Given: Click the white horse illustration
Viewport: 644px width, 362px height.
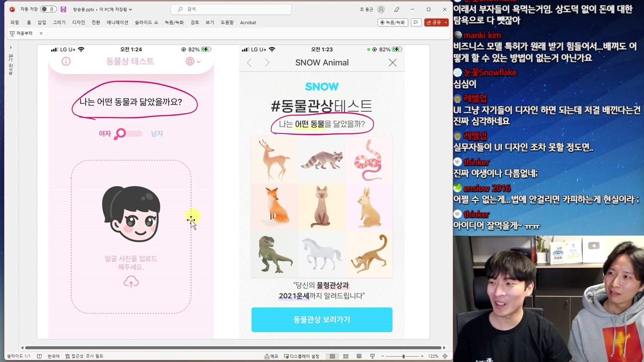Looking at the screenshot, I should [322, 254].
